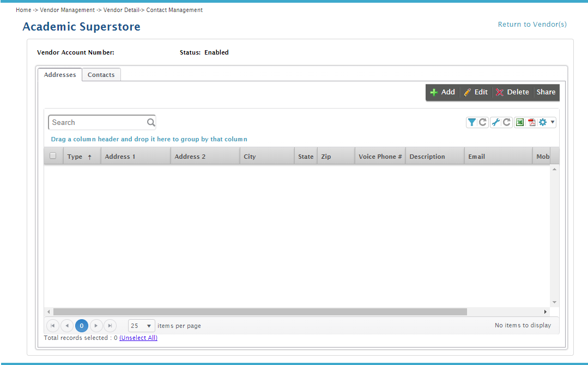Export the grid to Excel
Image resolution: width=588 pixels, height=365 pixels.
(x=520, y=122)
